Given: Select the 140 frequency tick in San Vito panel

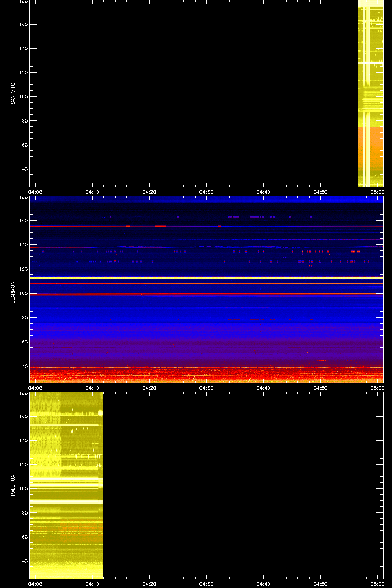Looking at the screenshot, I should 23,49.
